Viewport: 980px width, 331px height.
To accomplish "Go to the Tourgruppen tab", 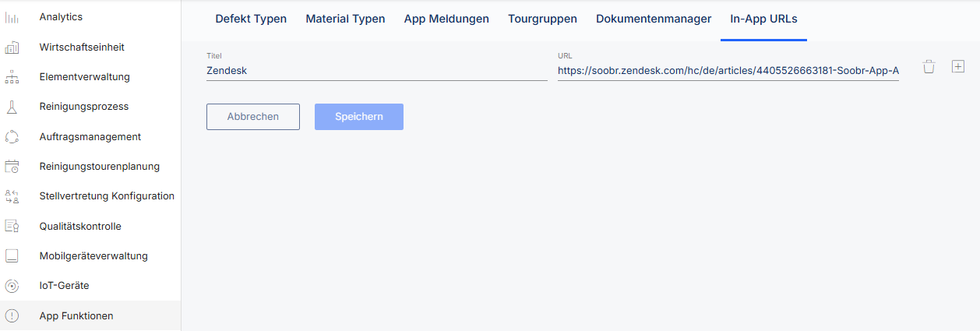I will tap(542, 19).
